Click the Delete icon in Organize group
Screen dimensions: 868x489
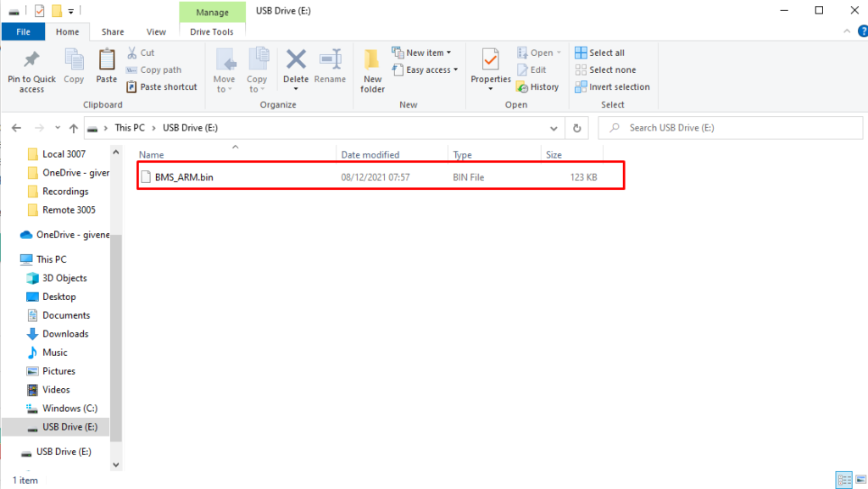(x=296, y=61)
